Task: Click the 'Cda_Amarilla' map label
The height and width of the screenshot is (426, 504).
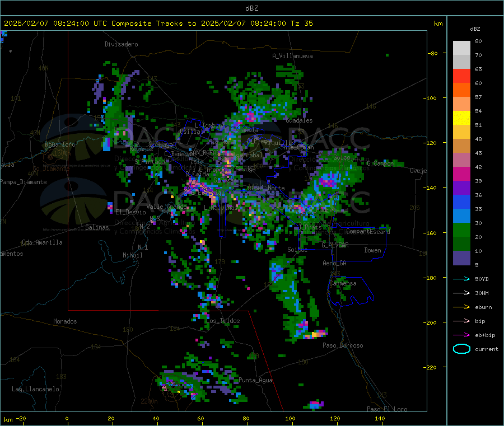Action: (x=42, y=242)
